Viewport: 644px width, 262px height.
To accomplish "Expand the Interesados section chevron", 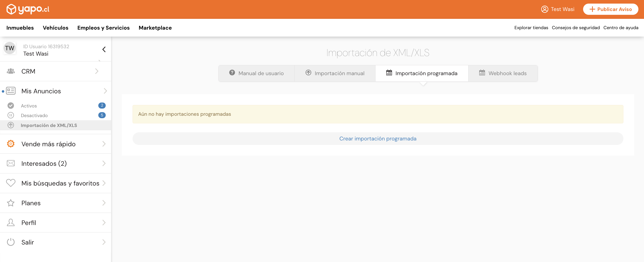I will (x=104, y=163).
